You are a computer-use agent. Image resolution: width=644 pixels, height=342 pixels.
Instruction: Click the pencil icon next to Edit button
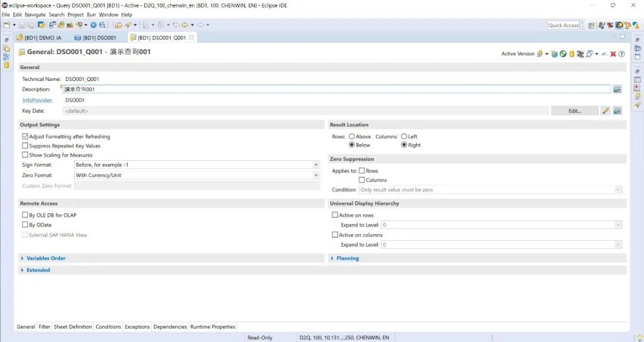point(605,111)
